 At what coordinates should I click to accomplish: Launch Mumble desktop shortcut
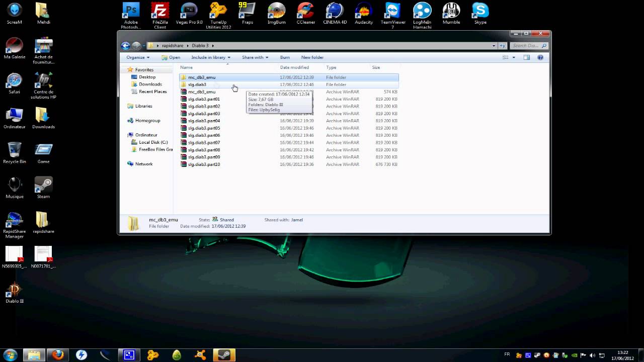[x=451, y=14]
